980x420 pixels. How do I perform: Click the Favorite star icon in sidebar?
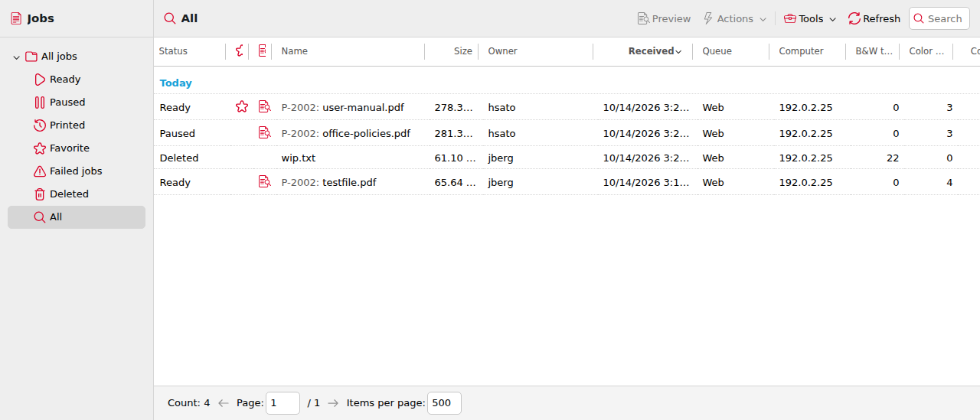coord(40,148)
